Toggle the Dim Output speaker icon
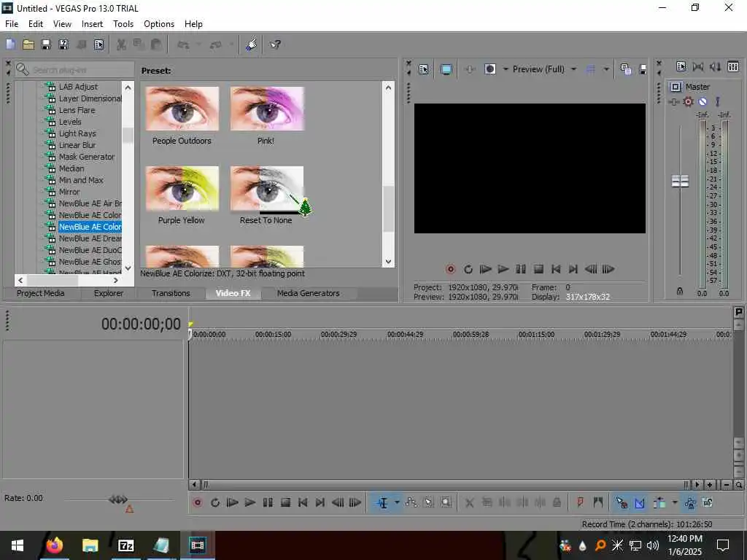This screenshot has width=747, height=560. [715, 66]
